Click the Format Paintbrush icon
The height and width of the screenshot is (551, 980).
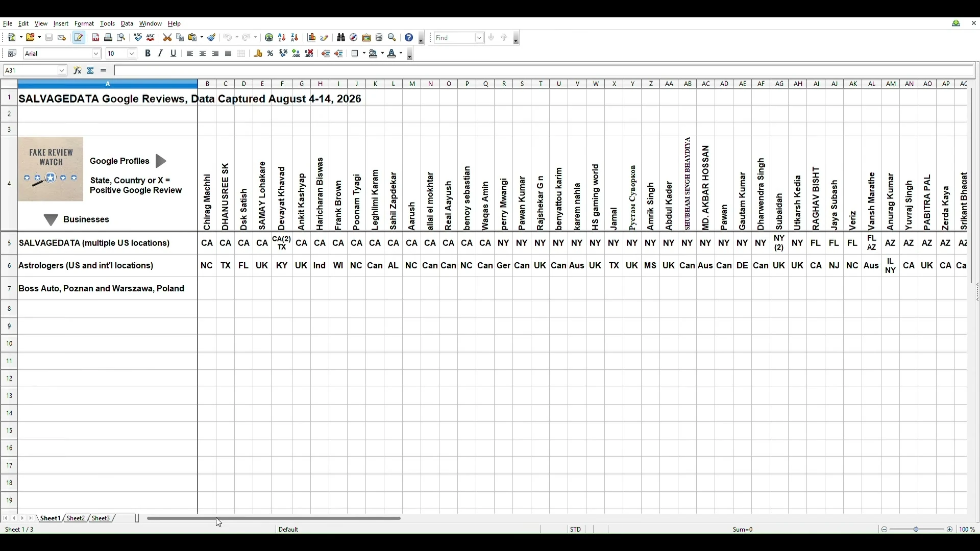[212, 38]
